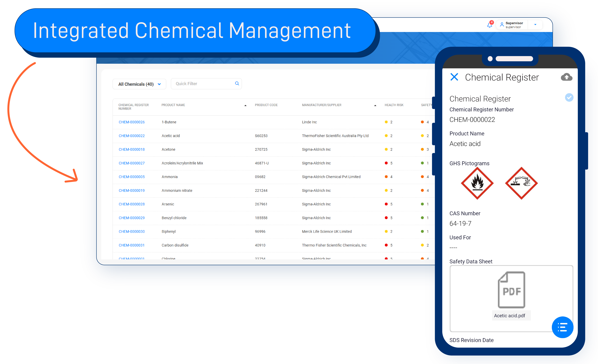Open record CHEM-0000030
This screenshot has width=598, height=364.
point(132,232)
